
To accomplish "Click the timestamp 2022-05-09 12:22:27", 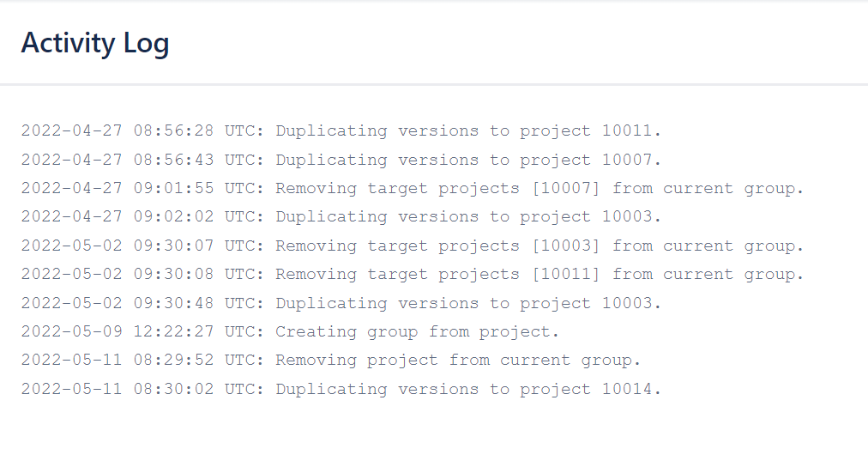I will (118, 332).
